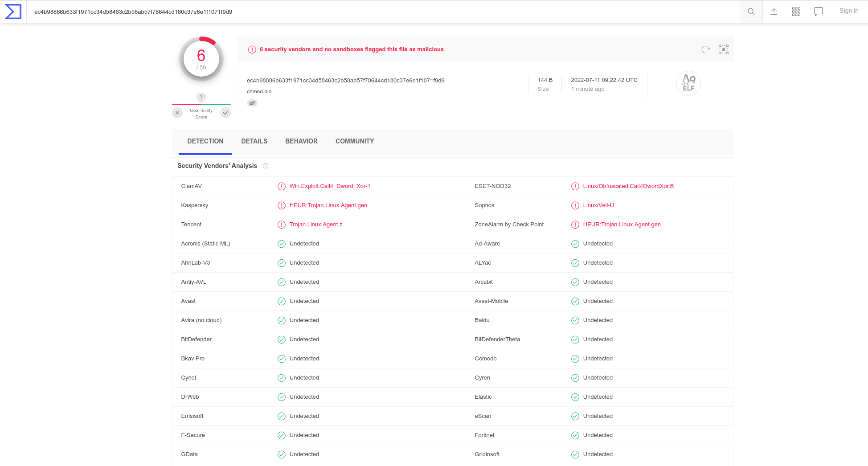Click the Tencent detection warning icon
This screenshot has height=466, width=868.
point(282,225)
